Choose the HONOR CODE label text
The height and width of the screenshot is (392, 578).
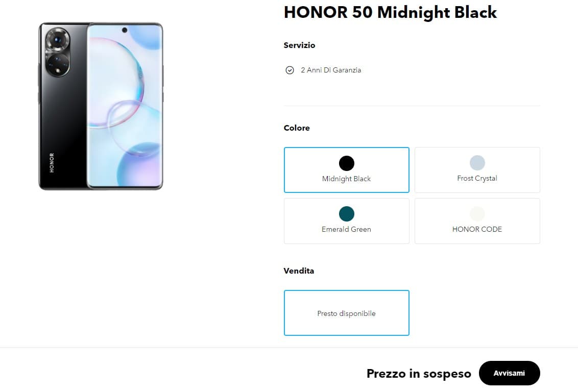(x=477, y=229)
